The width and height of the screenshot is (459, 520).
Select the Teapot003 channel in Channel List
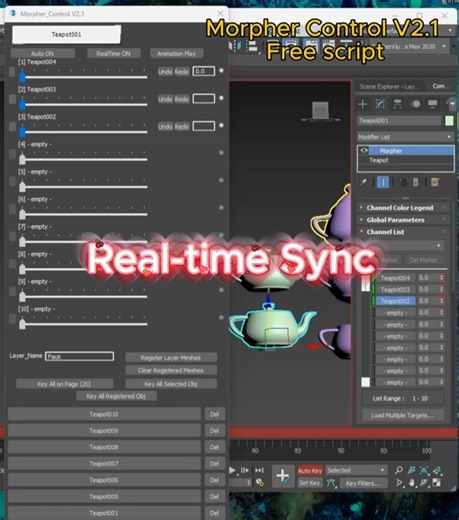click(x=395, y=289)
